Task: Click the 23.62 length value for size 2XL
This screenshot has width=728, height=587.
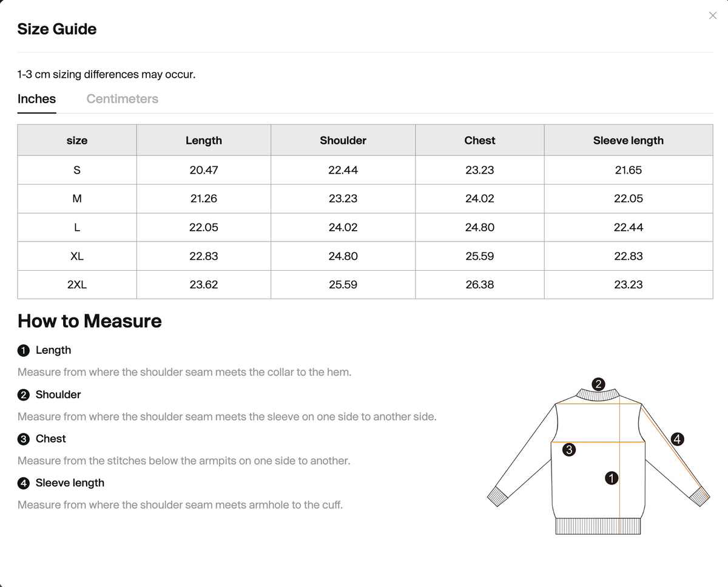Action: click(204, 285)
